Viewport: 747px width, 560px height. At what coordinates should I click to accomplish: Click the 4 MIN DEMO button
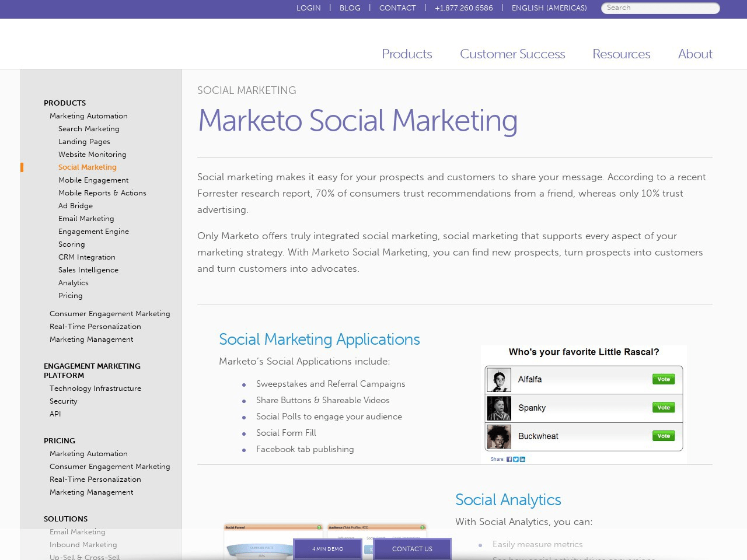tap(327, 549)
